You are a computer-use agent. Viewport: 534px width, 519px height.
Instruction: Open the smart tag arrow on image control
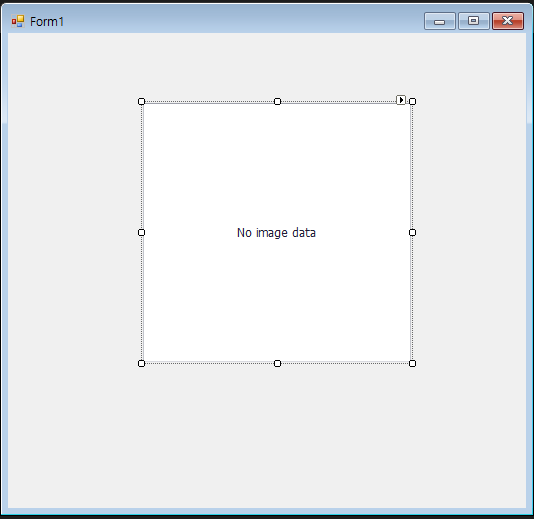(x=401, y=100)
